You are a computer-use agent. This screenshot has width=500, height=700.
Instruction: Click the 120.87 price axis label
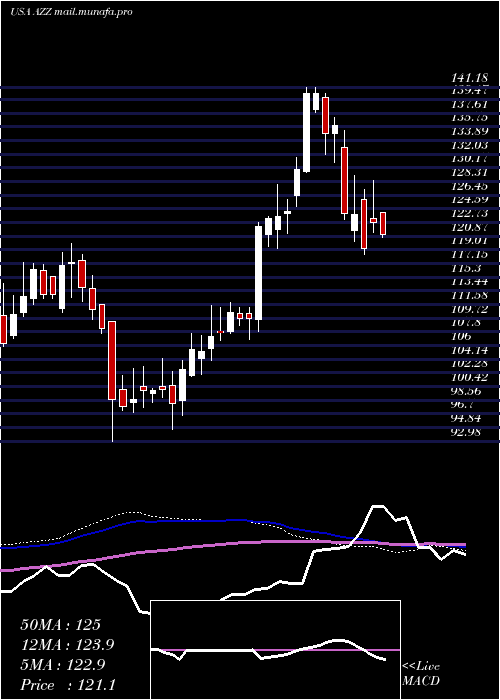[x=470, y=227]
